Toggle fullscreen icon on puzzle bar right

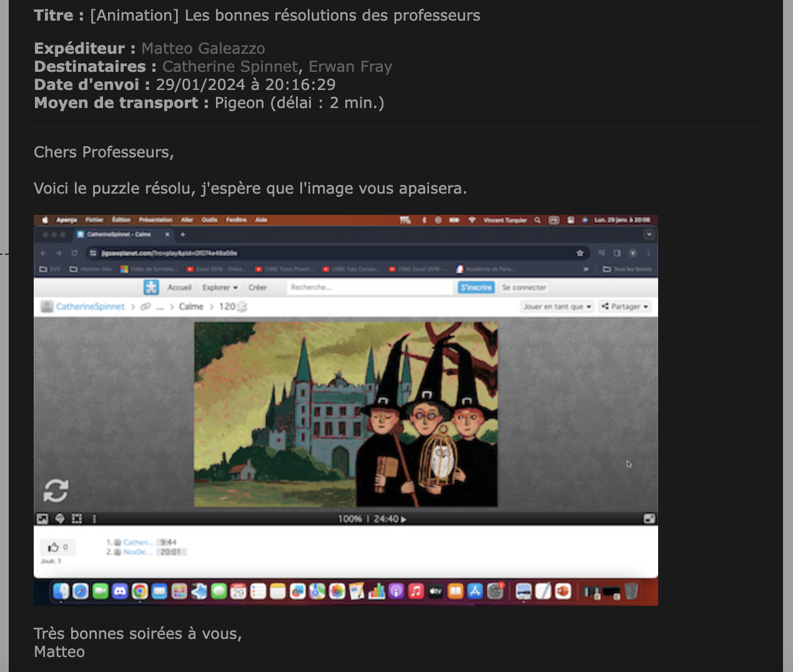[649, 518]
